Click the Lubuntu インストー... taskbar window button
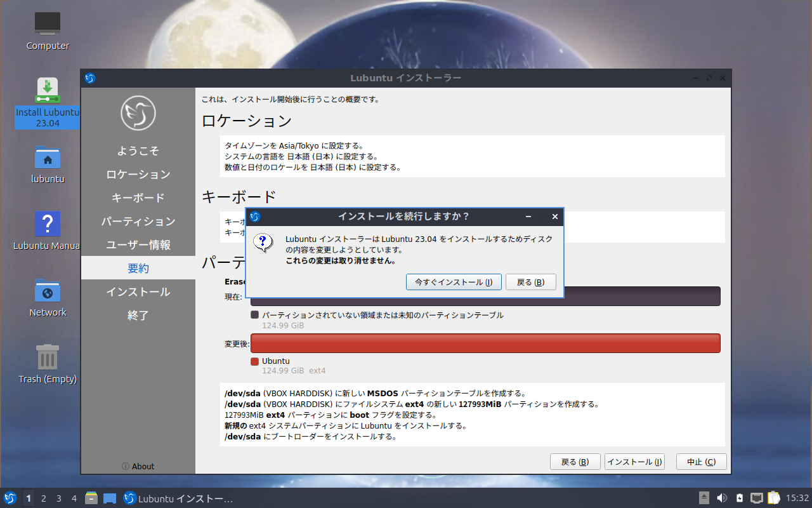812x508 pixels. coord(178,498)
